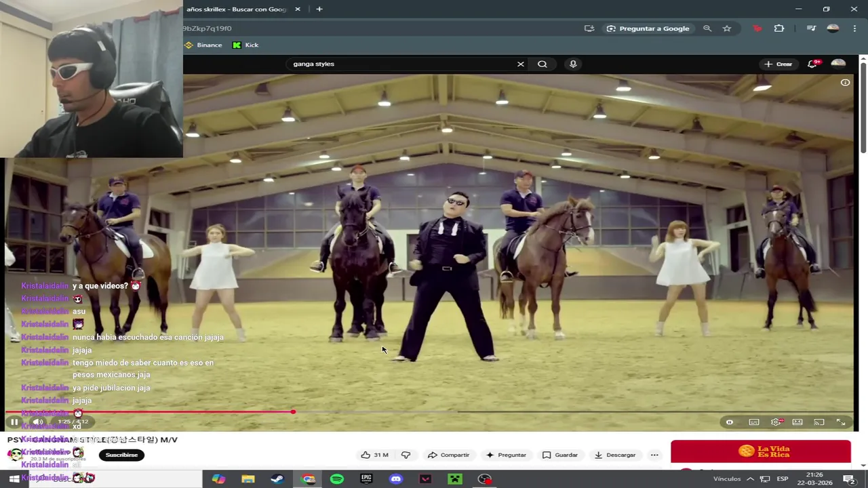Mute the video volume speaker icon
This screenshot has height=488, width=868.
pyautogui.click(x=37, y=422)
